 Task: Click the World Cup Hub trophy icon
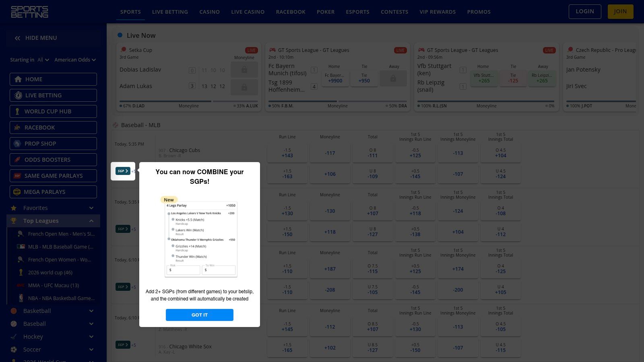point(17,111)
